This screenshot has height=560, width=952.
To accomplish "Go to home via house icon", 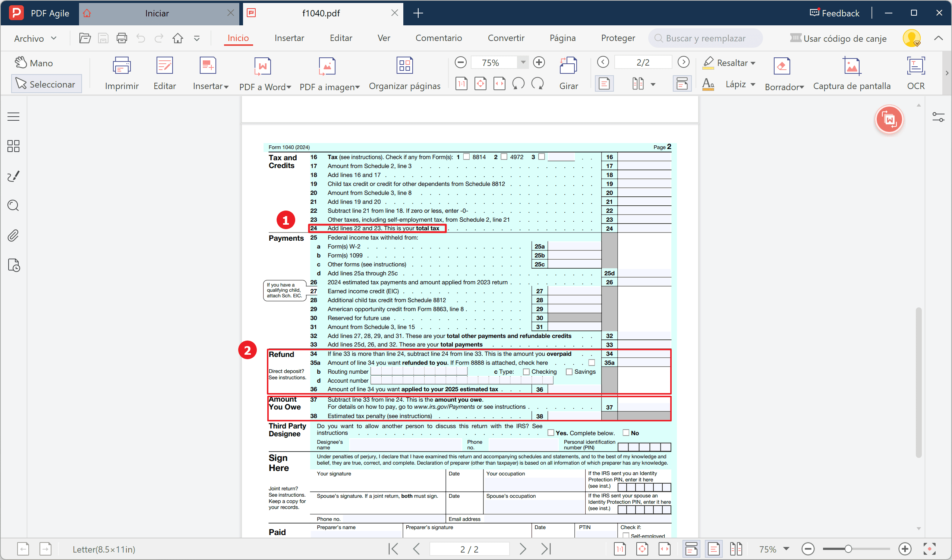I will point(177,38).
